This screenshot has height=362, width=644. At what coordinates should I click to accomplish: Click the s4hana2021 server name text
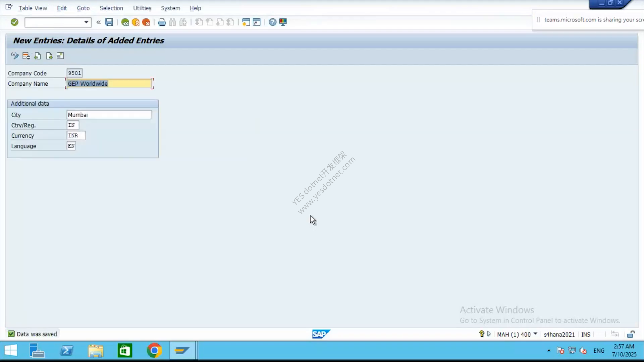coord(559,334)
